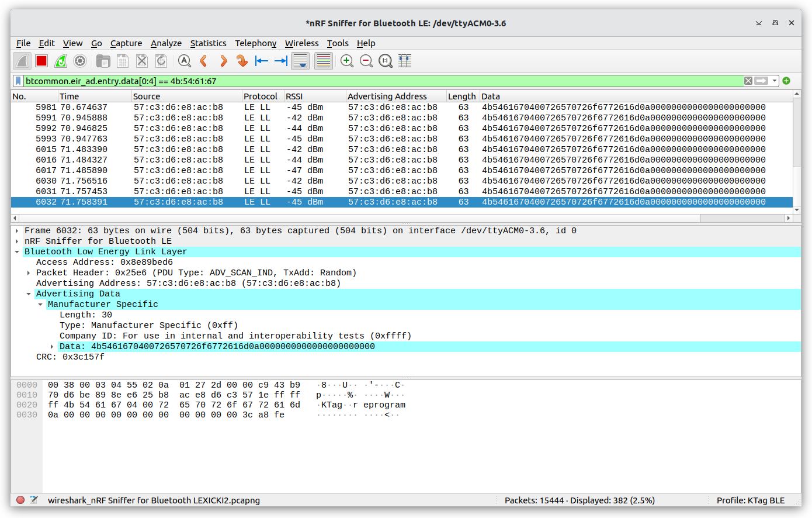Select packet 5981 in the list
Viewport: 812px width, 518px height.
coord(402,107)
